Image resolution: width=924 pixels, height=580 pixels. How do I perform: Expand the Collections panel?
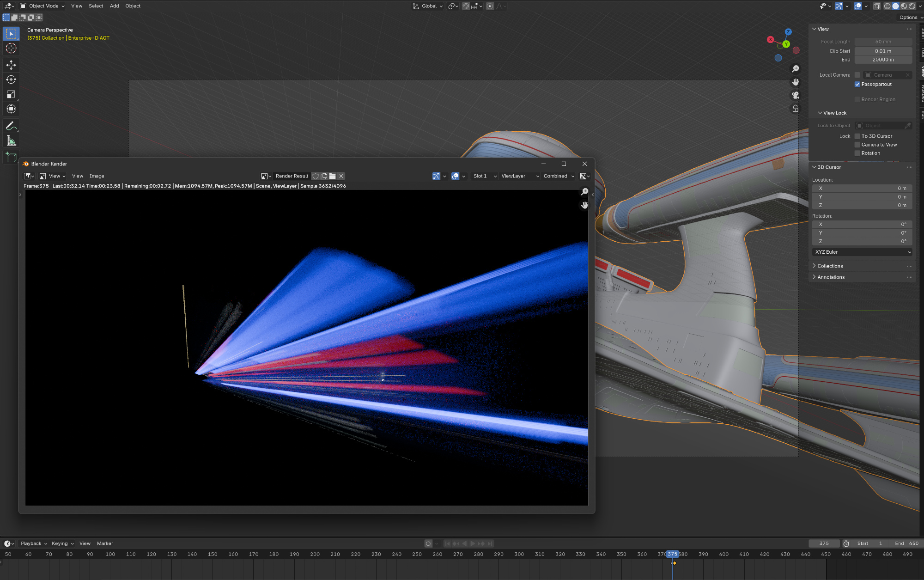[x=830, y=266]
